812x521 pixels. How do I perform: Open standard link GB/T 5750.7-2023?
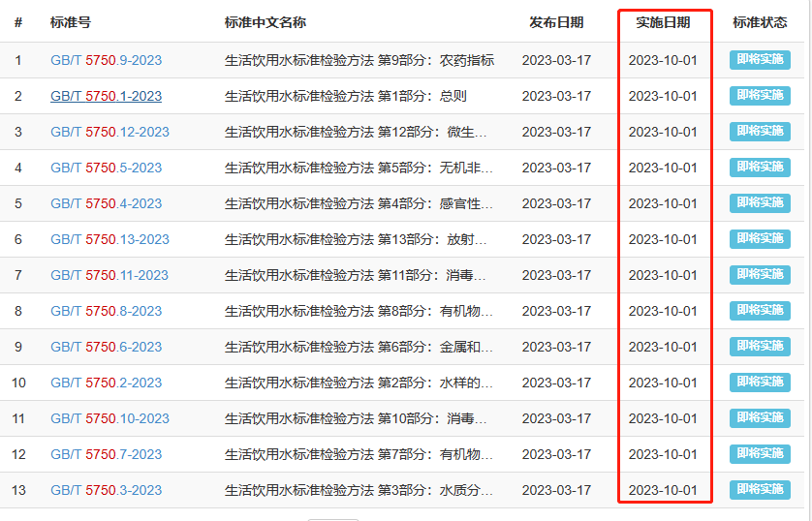coord(107,454)
